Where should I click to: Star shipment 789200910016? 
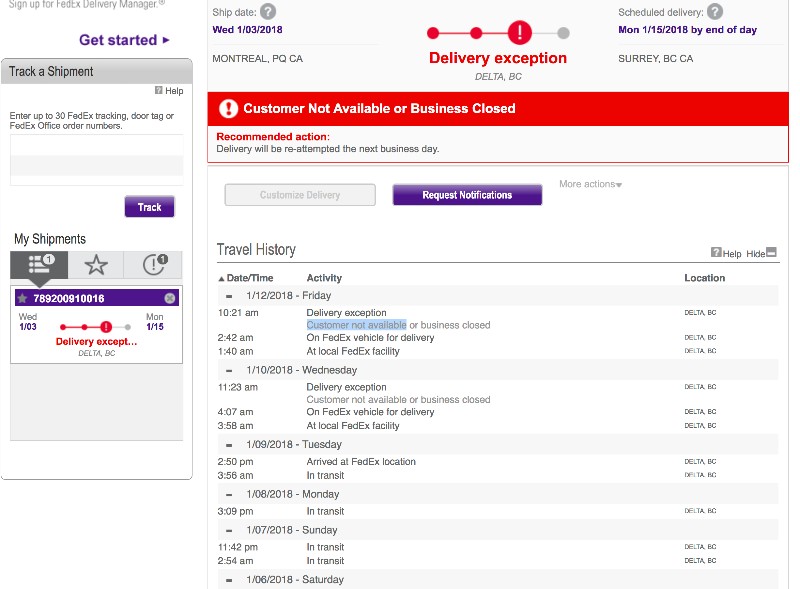[22, 298]
